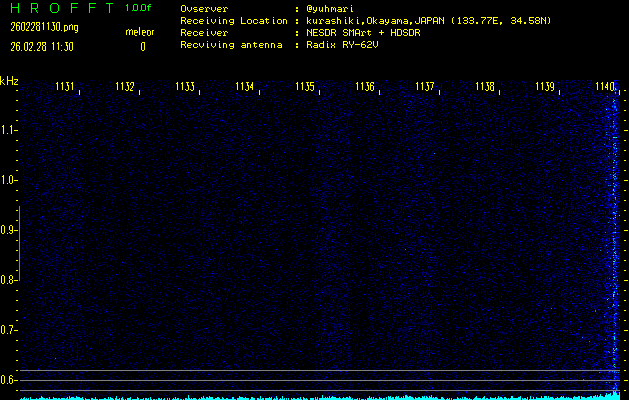
Task: Select the 1.00f version label
Action: (x=139, y=8)
